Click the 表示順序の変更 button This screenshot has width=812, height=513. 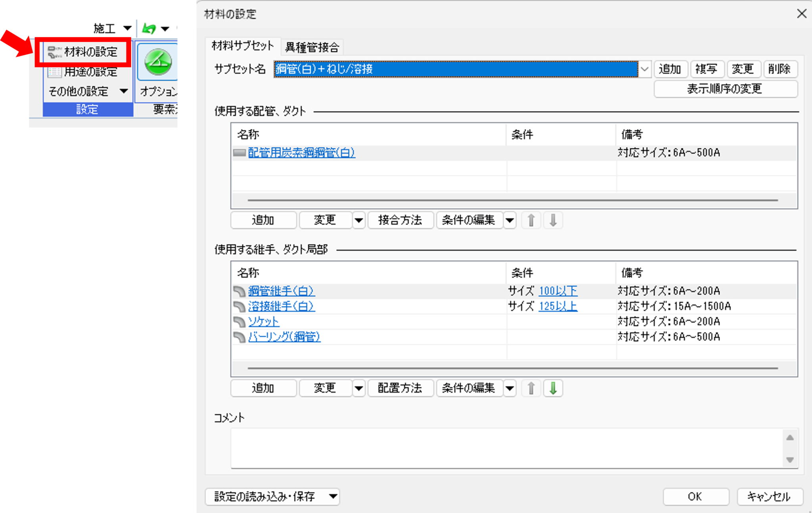(x=725, y=89)
